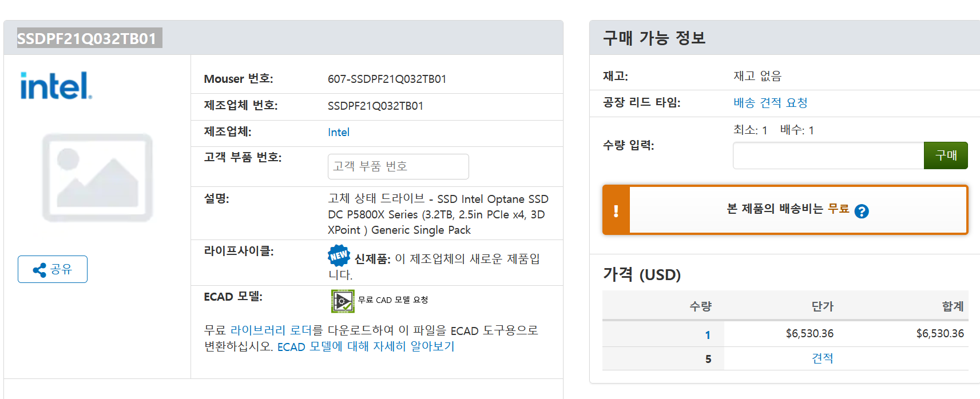Click the orange exclamation alert icon
980x399 pixels.
616,210
